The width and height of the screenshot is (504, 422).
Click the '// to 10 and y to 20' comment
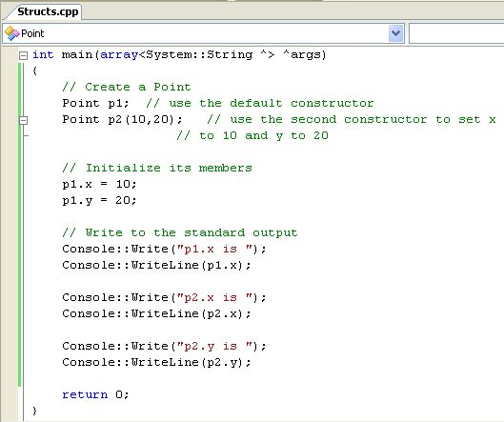(x=252, y=135)
